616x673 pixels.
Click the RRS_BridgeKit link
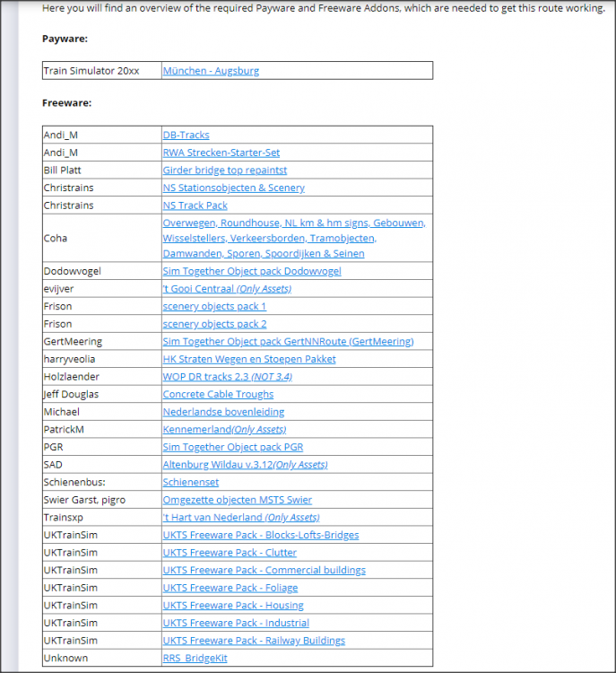click(195, 659)
